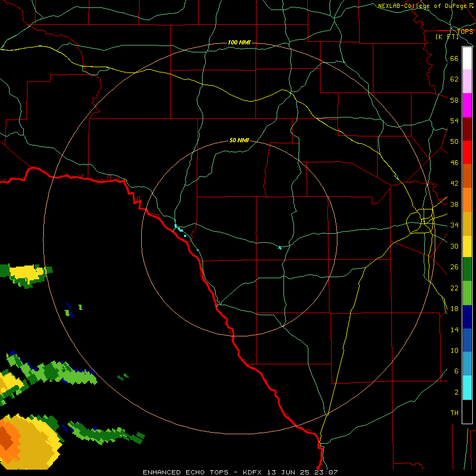Click the "50 NMI" range ring label
Viewport: 476px width, 476px height.
click(x=239, y=140)
